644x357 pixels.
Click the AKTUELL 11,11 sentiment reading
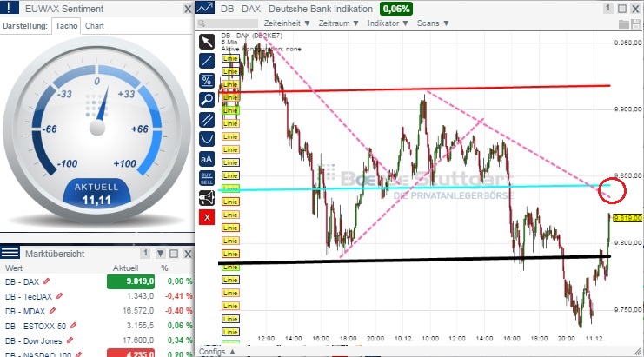96,194
